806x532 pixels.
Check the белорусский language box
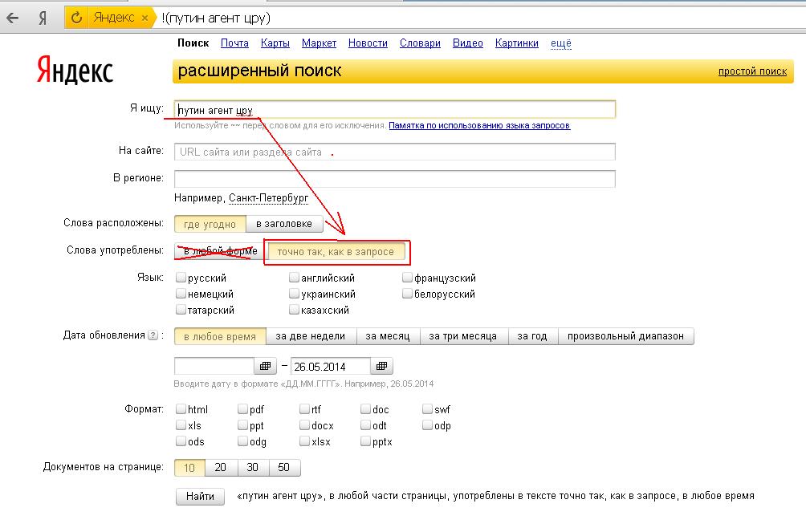407,294
